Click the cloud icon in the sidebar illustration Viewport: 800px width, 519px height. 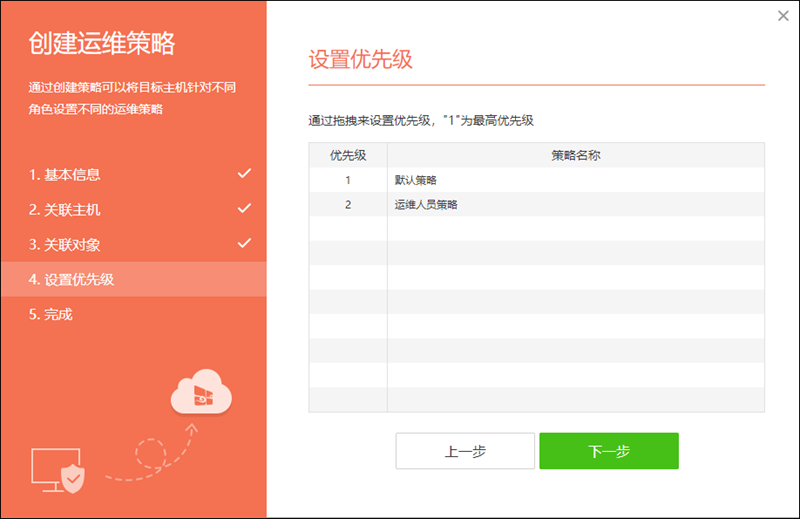point(201,391)
